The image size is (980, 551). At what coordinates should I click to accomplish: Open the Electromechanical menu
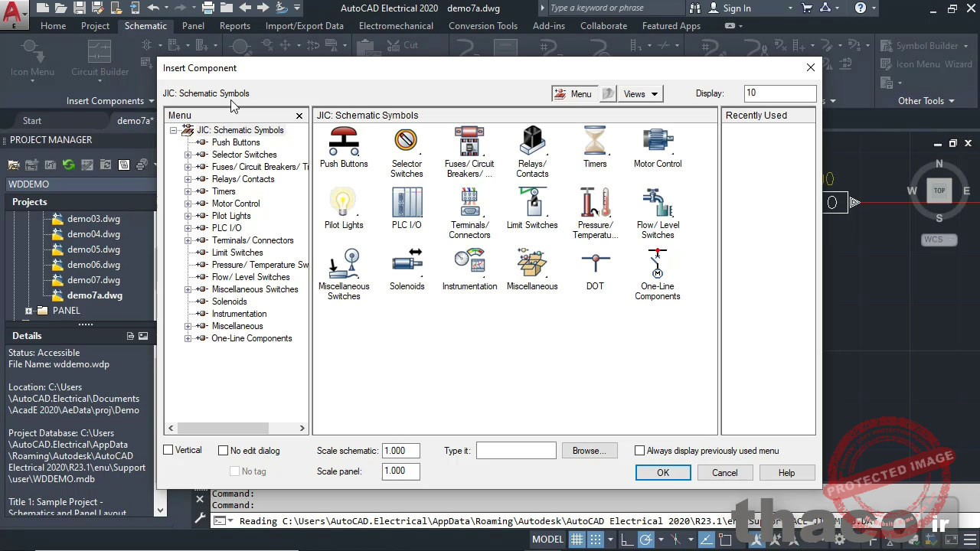pyautogui.click(x=396, y=25)
